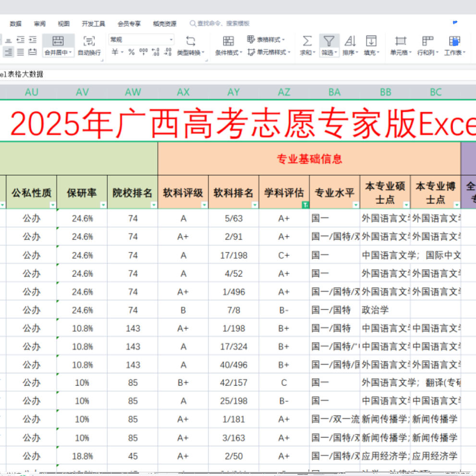The height and width of the screenshot is (476, 476).
Task: Open filter dropdown on 本专业硕士点 header
Action: tap(406, 205)
